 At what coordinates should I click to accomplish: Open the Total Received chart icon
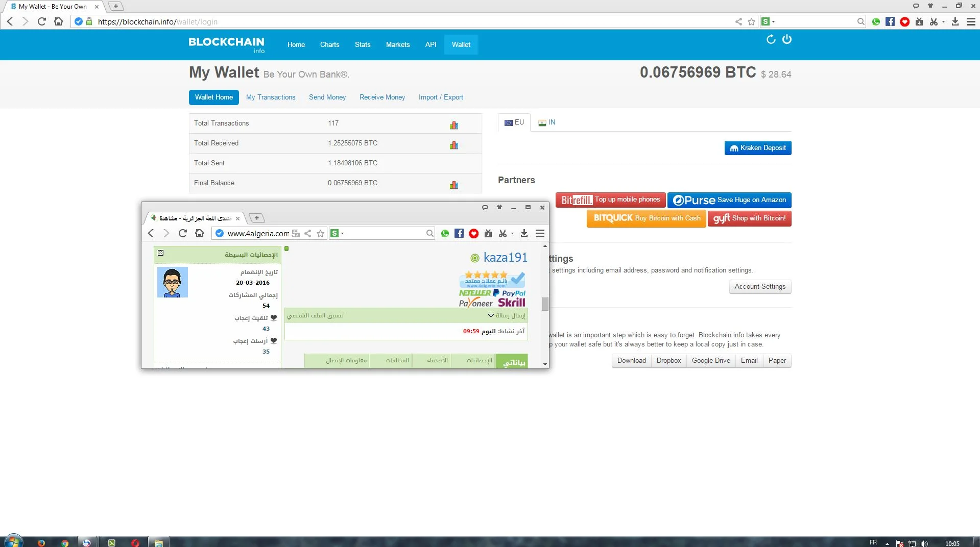(x=453, y=145)
